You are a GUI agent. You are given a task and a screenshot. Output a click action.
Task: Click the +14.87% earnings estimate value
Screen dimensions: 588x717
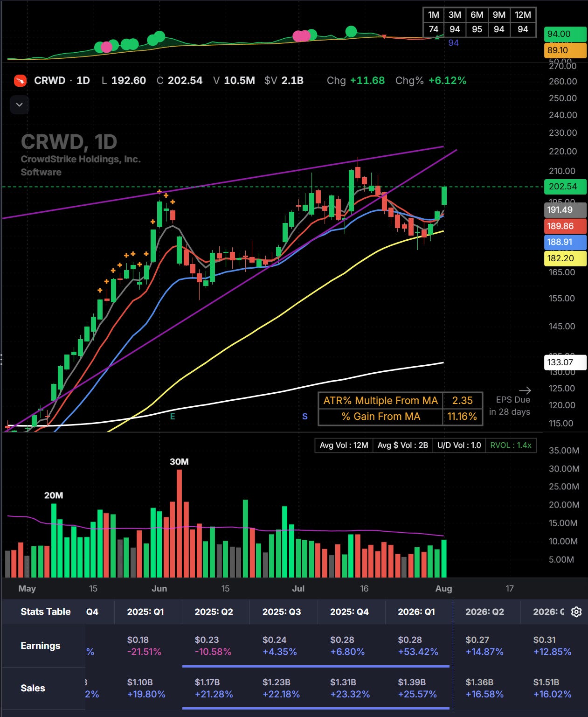pyautogui.click(x=484, y=652)
